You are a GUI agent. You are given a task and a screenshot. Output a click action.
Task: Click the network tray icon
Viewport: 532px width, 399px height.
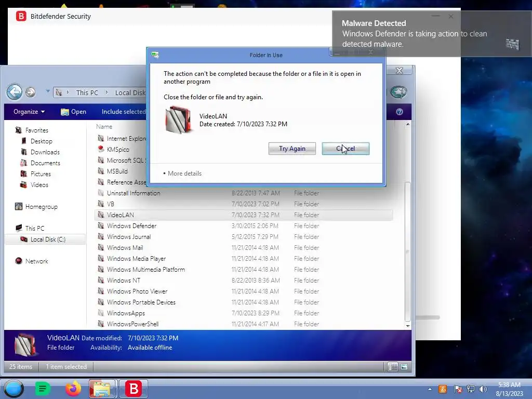coord(471,389)
